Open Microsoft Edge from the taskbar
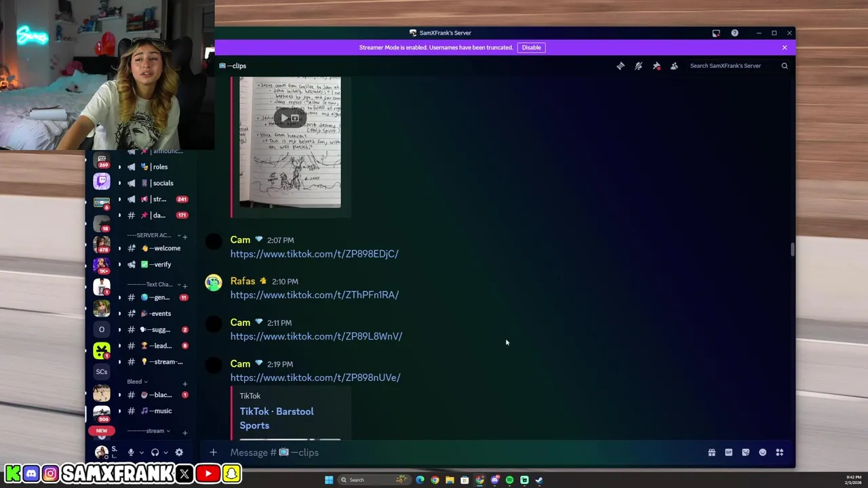Image resolution: width=868 pixels, height=488 pixels. point(420,480)
